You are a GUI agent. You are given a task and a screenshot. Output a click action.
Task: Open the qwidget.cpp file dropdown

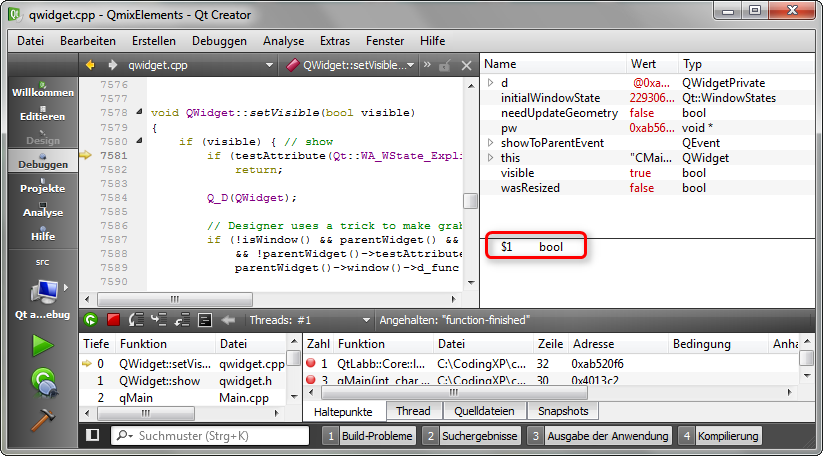[269, 65]
